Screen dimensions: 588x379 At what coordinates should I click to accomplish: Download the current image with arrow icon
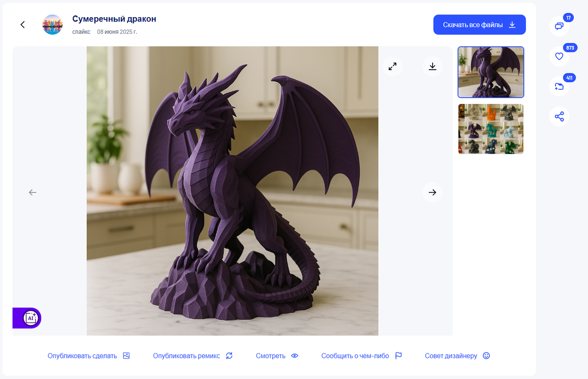pos(432,66)
